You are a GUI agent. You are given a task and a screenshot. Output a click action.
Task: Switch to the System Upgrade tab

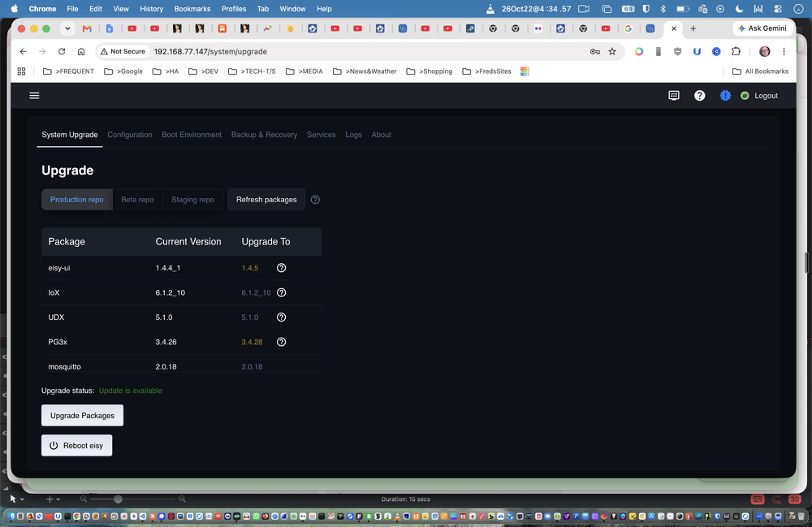click(x=69, y=135)
